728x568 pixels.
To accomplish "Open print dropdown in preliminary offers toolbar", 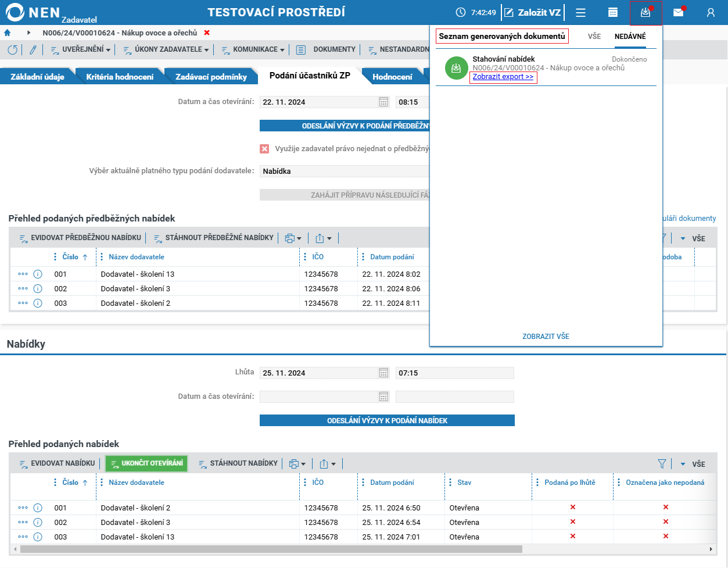I will [x=293, y=238].
